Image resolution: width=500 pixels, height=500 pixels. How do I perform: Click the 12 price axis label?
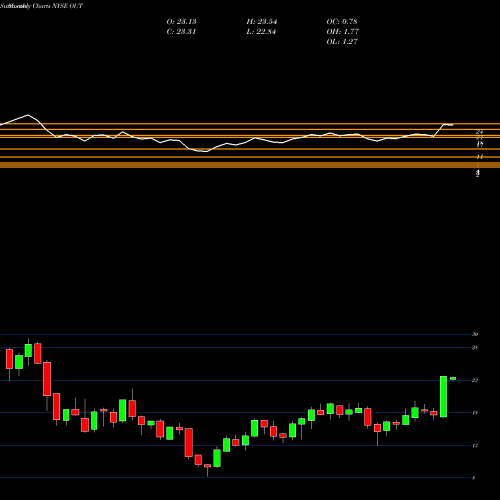[475, 445]
